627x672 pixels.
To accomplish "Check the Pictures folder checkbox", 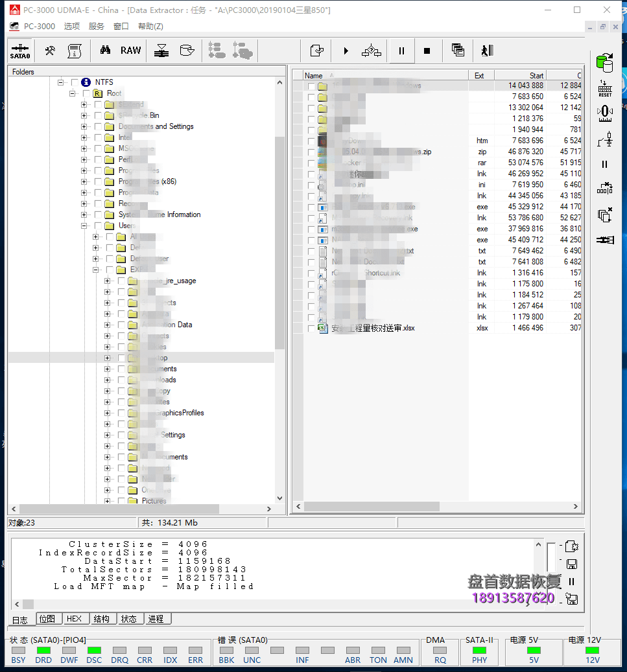I will coord(121,501).
